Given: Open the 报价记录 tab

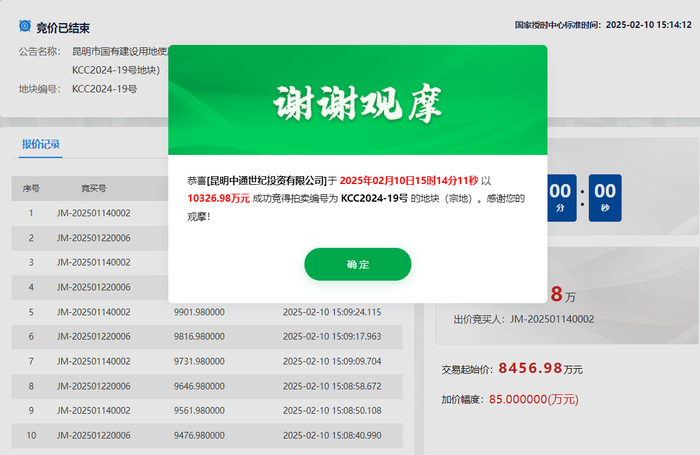Looking at the screenshot, I should pyautogui.click(x=41, y=144).
